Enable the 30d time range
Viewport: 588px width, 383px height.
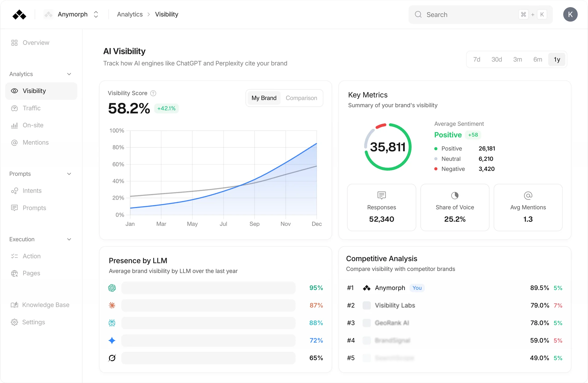(497, 59)
